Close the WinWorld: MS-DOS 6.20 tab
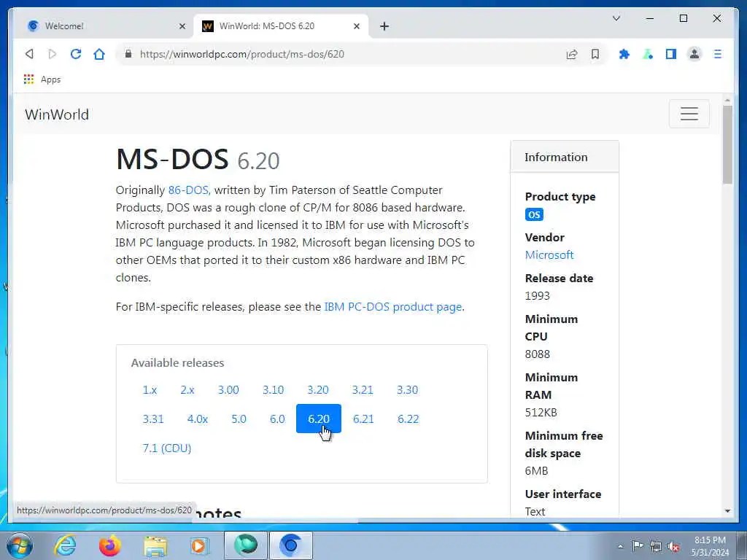Screen dimensions: 747x560 356,26
